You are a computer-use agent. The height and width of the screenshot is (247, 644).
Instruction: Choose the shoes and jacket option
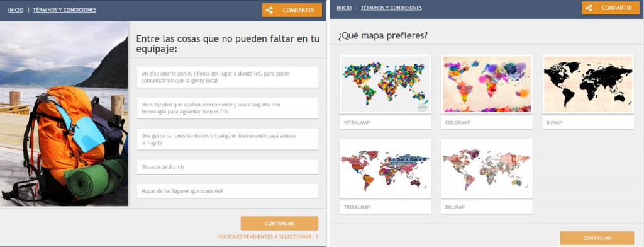click(228, 108)
